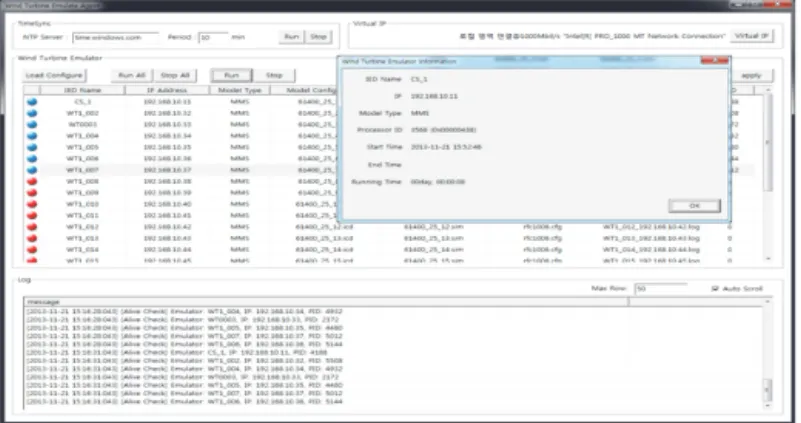Click the OK button in information dialog

pyautogui.click(x=694, y=205)
